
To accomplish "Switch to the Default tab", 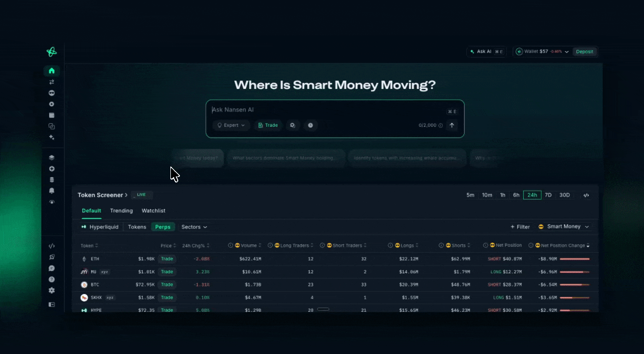I will [92, 211].
